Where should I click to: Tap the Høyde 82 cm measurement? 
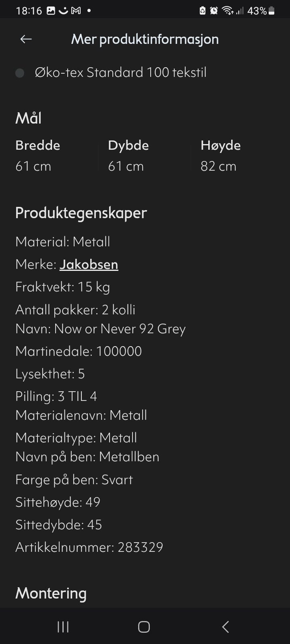(220, 156)
